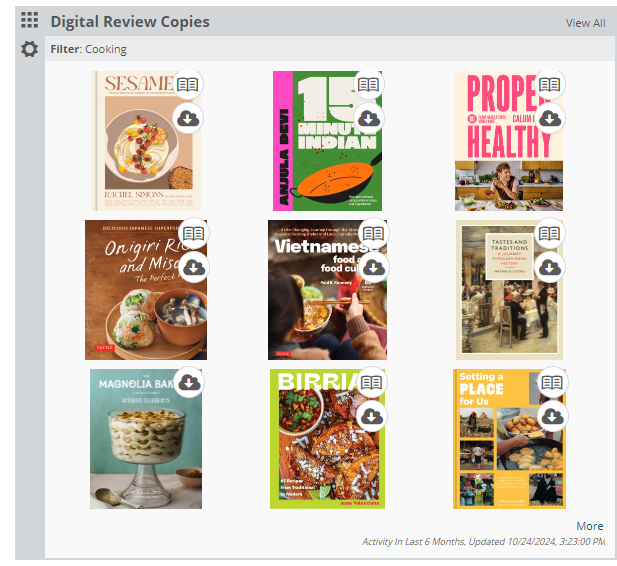Download the Sesame review copy
The image size is (617, 566).
[x=188, y=118]
